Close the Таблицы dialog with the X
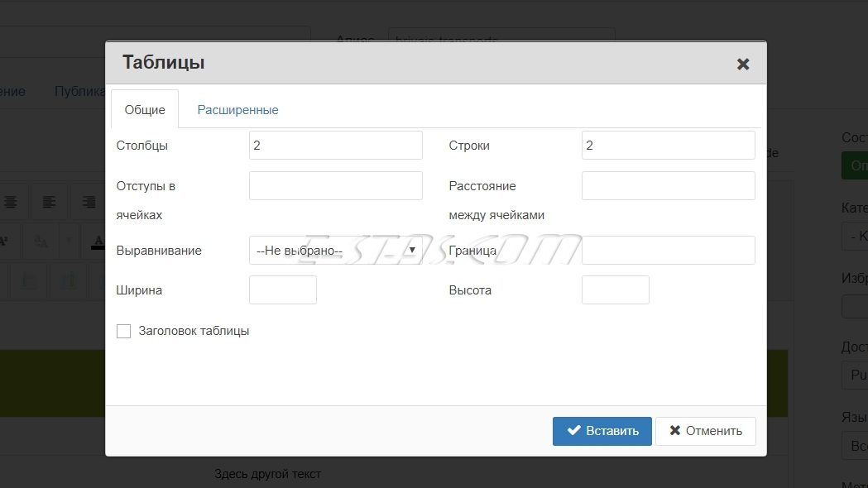This screenshot has width=868, height=488. click(x=743, y=65)
